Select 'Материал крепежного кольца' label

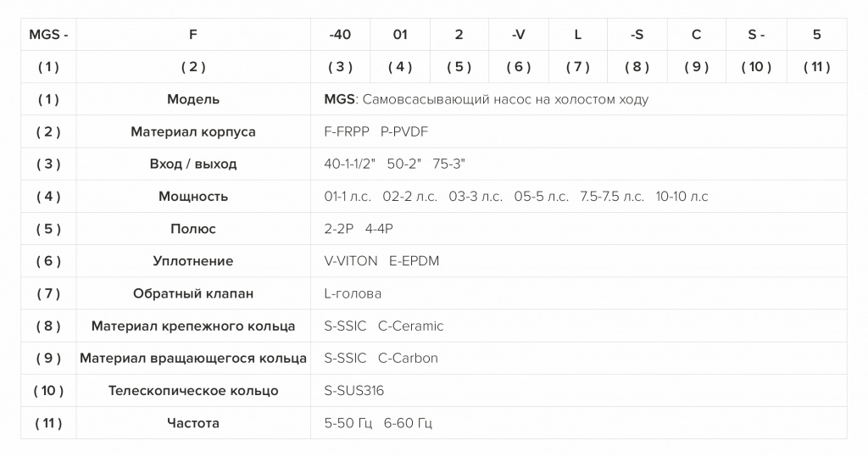click(x=193, y=326)
